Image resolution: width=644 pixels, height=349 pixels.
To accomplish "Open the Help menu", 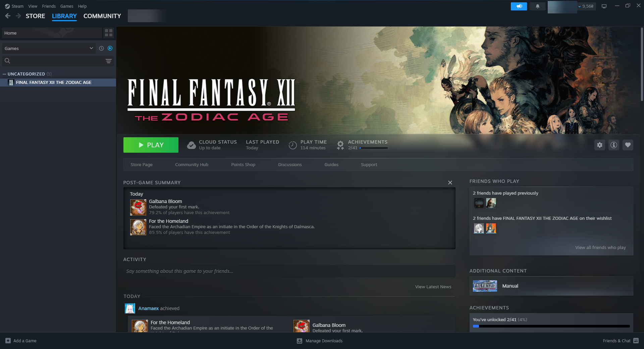I will (x=82, y=6).
